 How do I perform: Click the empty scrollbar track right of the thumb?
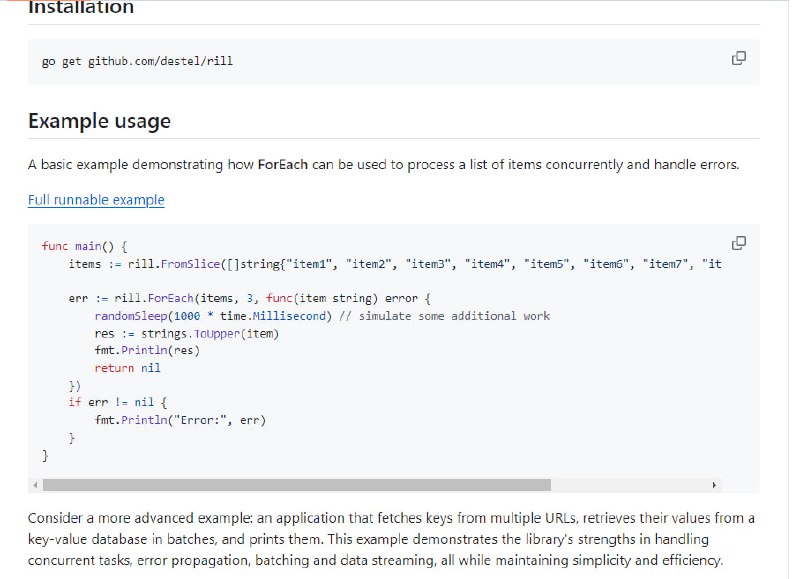(630, 485)
